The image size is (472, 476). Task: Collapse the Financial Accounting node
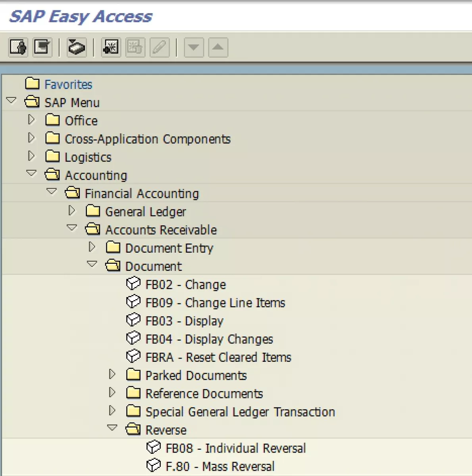52,192
